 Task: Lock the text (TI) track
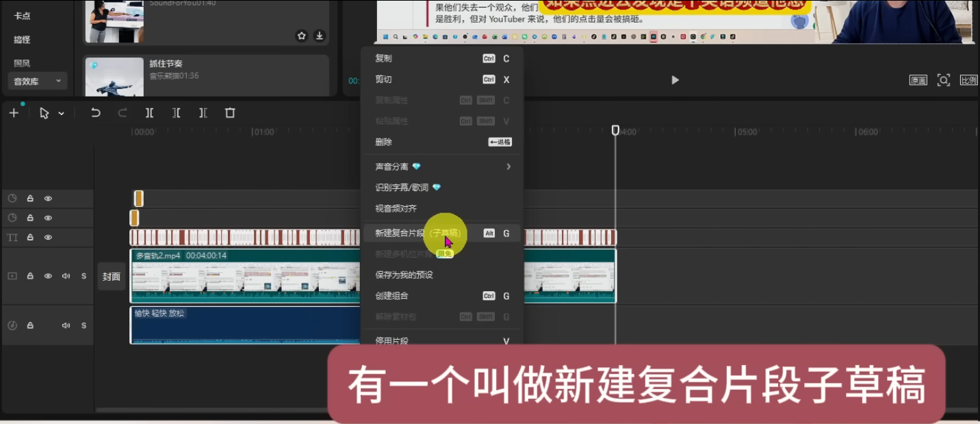tap(30, 237)
